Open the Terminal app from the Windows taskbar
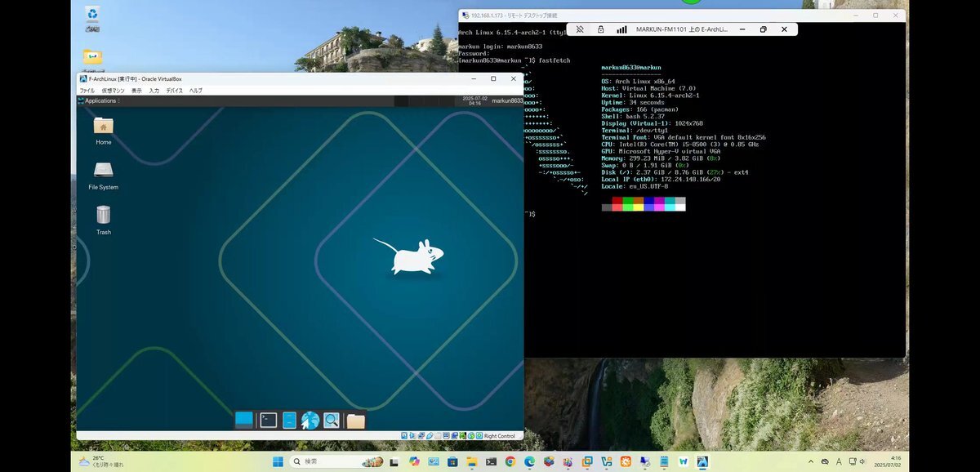This screenshot has width=980, height=472. point(491,461)
